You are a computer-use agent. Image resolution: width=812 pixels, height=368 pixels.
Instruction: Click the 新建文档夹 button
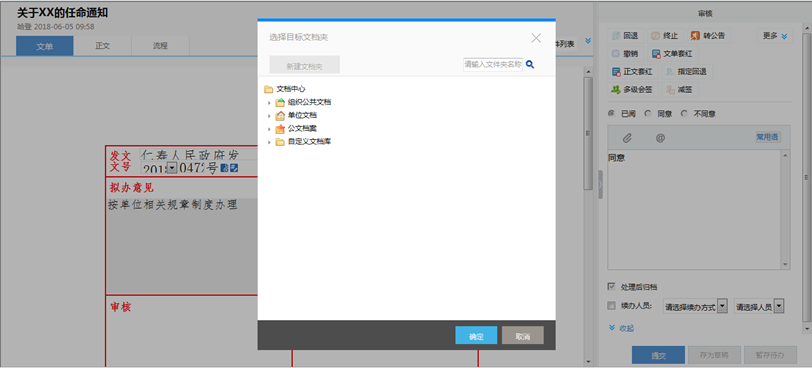click(x=304, y=65)
